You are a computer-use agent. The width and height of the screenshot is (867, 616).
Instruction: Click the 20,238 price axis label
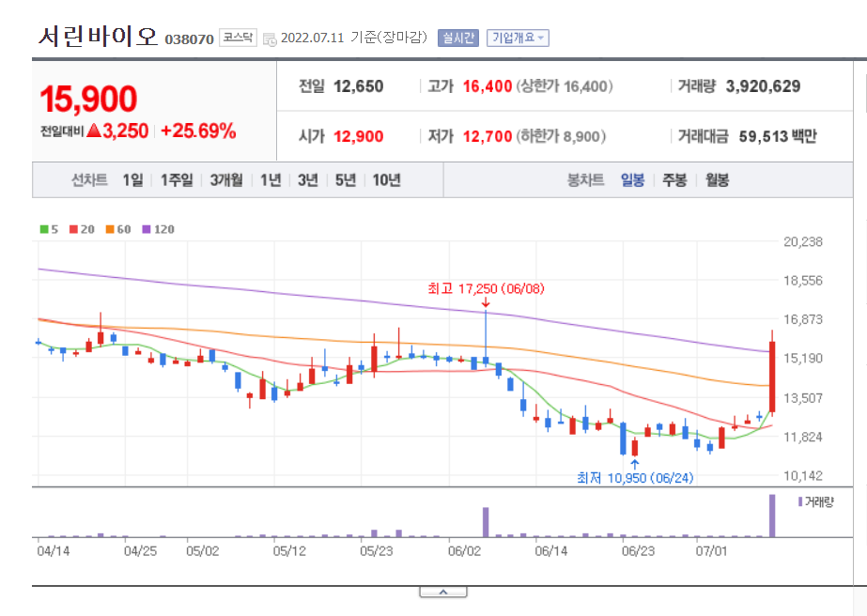click(803, 241)
